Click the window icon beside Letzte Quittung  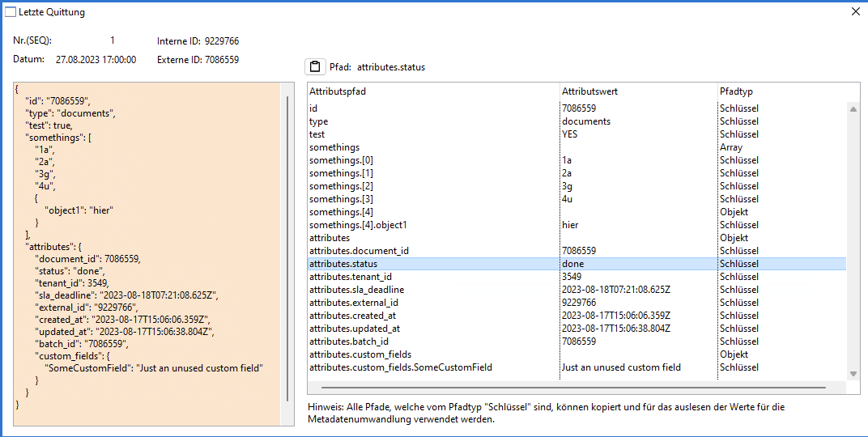pos(11,12)
